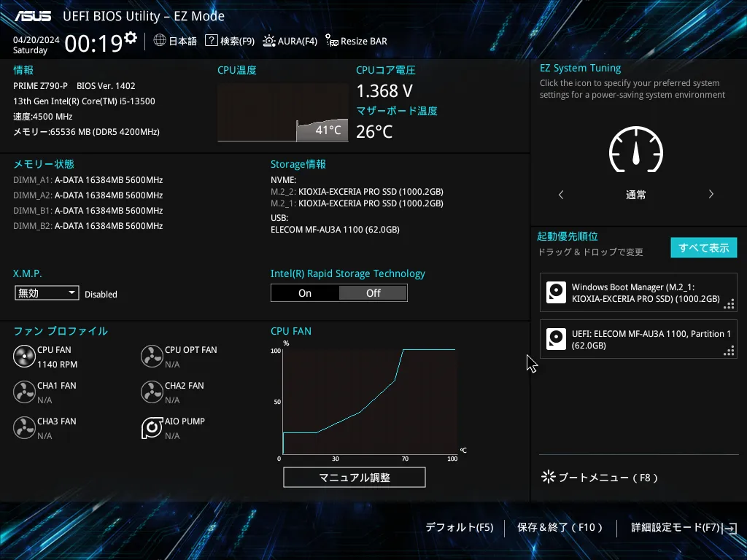Click the CPU FAN curve graph
This screenshot has height=560, width=747.
click(x=370, y=402)
